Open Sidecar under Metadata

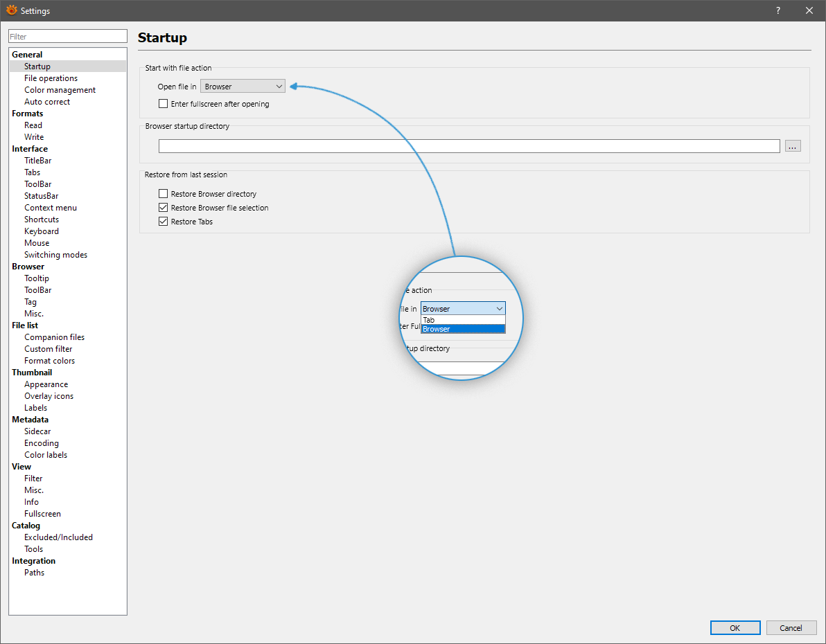tap(37, 431)
